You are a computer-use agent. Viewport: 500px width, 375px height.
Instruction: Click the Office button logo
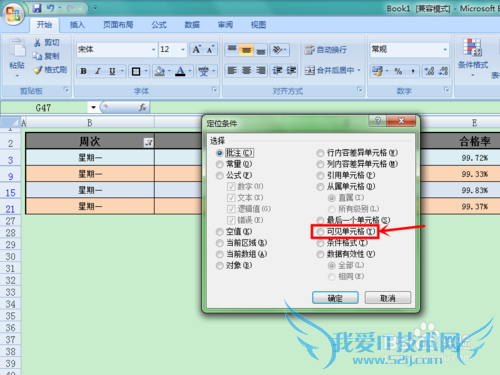coord(13,14)
